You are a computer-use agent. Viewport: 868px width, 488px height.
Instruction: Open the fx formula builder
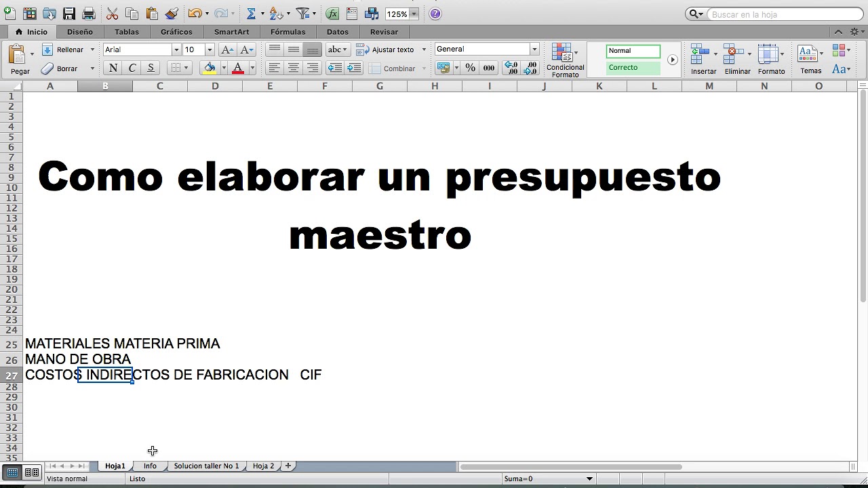point(332,14)
